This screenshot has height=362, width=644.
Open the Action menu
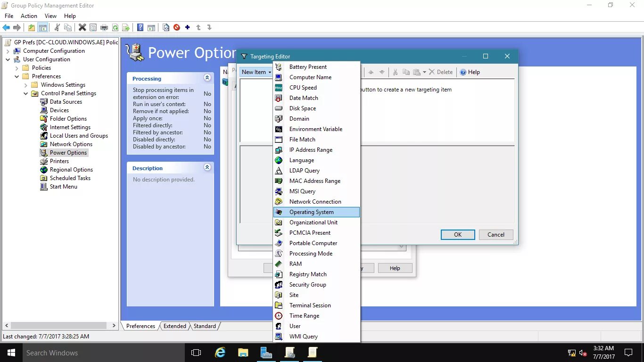pyautogui.click(x=29, y=16)
